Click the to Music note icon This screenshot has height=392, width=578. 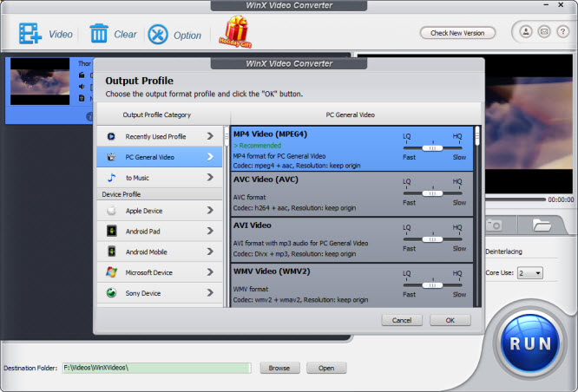point(111,178)
